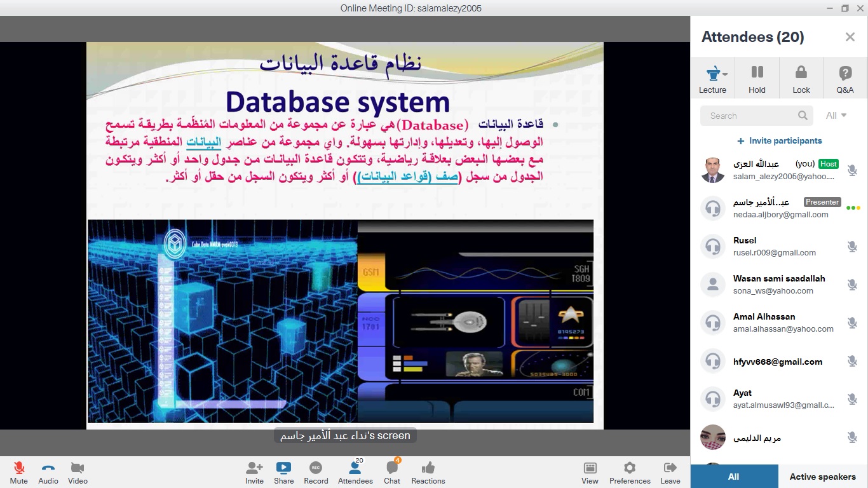The height and width of the screenshot is (488, 868).
Task: Click the search magnifier icon
Action: 803,116
